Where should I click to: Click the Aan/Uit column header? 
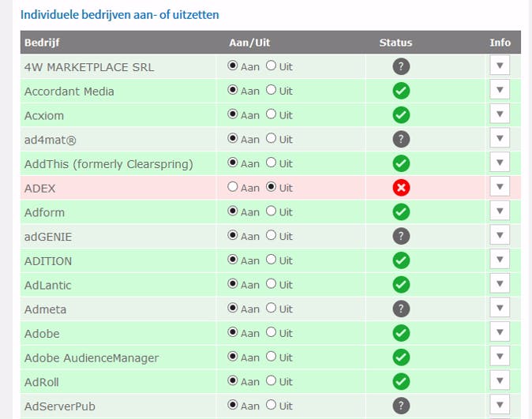point(249,43)
